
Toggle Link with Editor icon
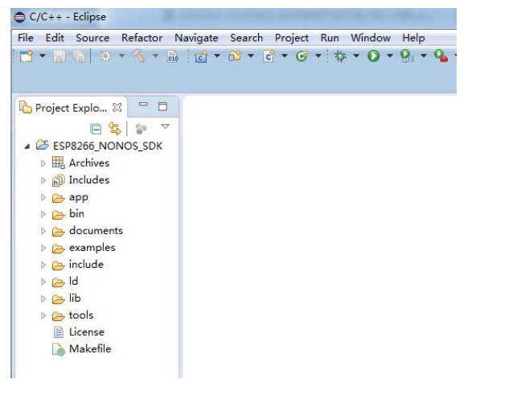click(x=115, y=129)
